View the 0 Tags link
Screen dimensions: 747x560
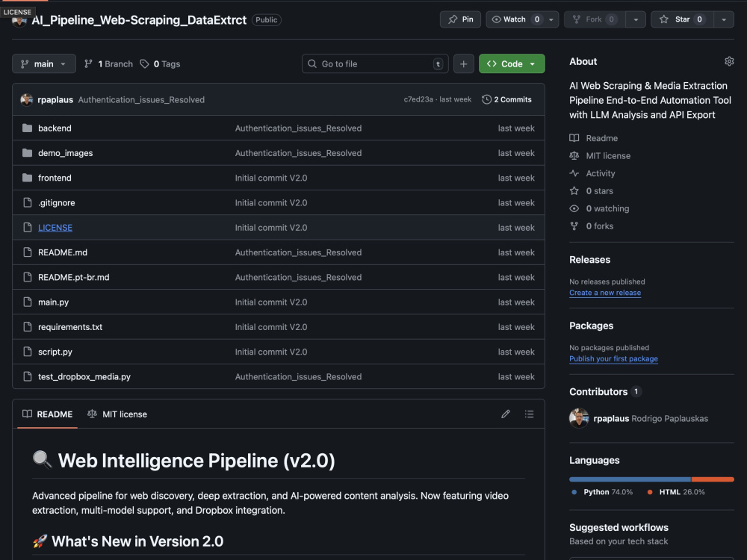tap(160, 63)
